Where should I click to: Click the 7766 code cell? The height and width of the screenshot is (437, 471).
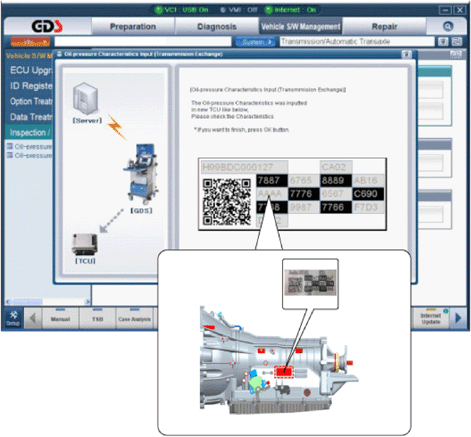336,207
